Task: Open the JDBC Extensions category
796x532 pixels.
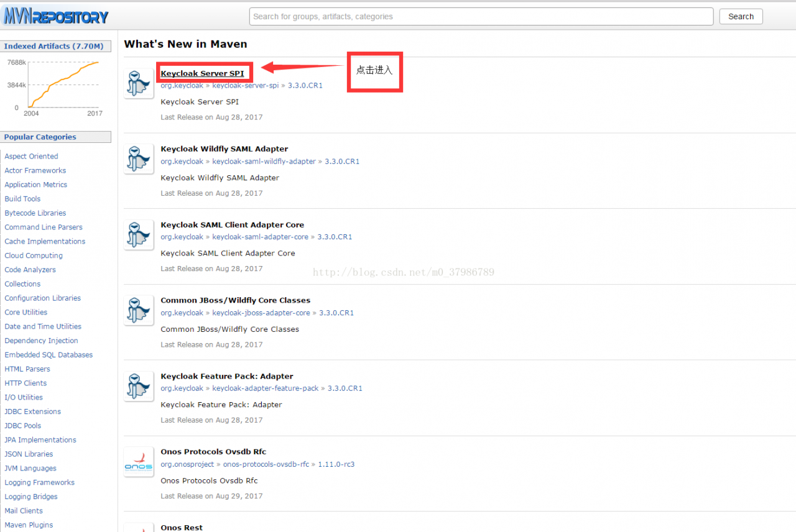Action: (x=33, y=411)
